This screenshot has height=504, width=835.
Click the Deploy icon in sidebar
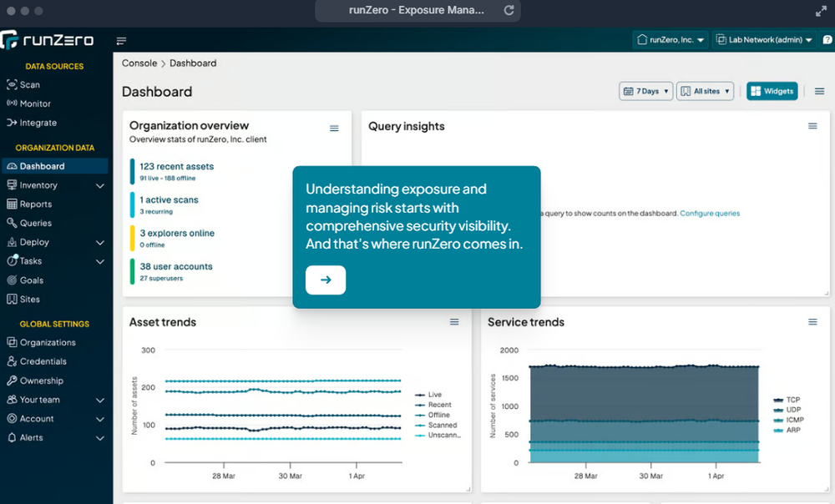pos(12,242)
